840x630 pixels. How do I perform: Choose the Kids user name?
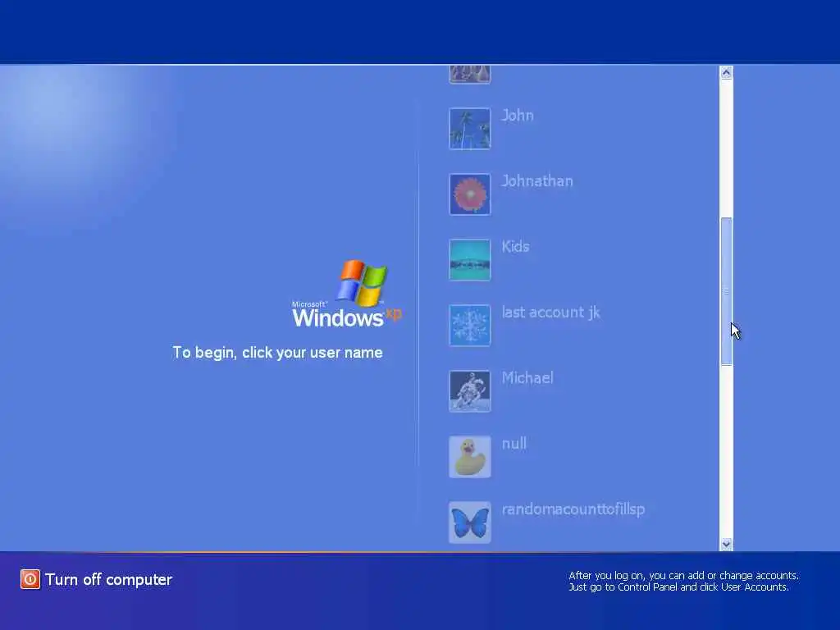pyautogui.click(x=515, y=246)
